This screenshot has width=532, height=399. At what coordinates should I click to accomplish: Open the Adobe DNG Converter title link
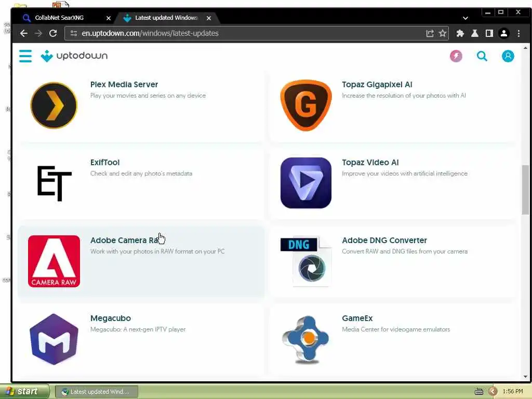coord(384,240)
